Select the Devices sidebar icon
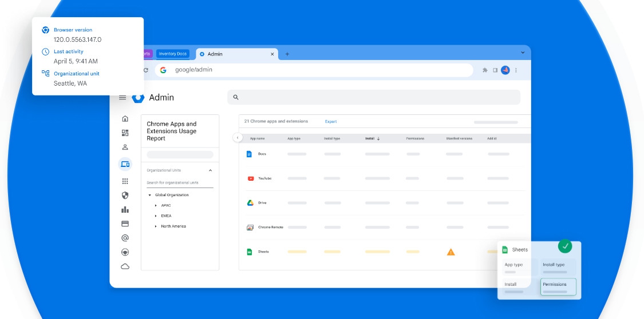 (x=125, y=165)
